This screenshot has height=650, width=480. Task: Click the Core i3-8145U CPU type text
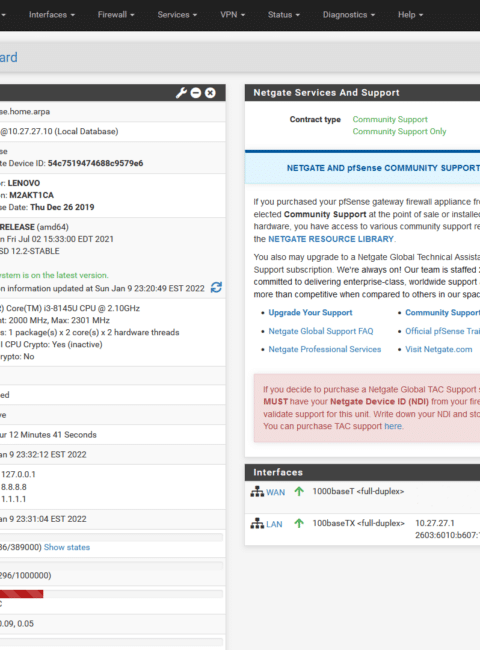point(70,308)
